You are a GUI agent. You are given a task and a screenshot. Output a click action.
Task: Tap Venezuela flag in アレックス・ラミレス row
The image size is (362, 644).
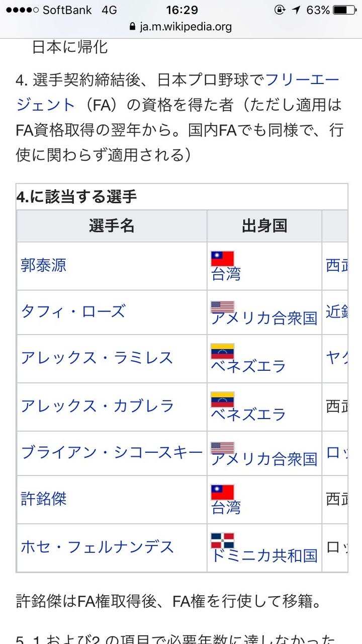click(x=222, y=351)
